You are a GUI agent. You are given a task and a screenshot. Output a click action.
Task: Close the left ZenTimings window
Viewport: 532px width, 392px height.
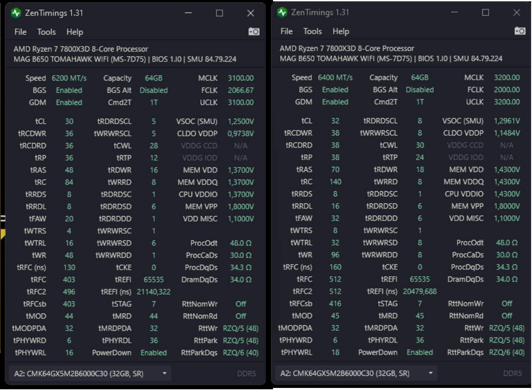click(250, 13)
